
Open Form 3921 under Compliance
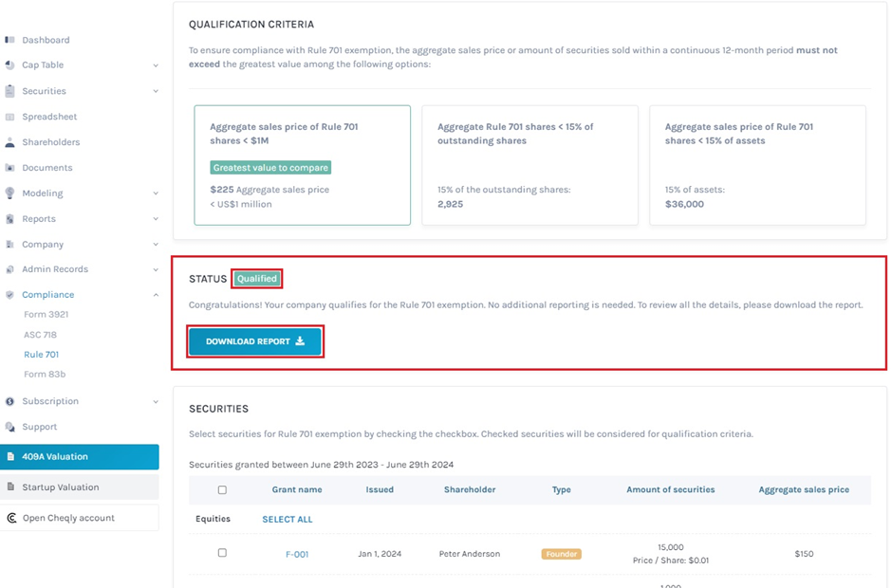[46, 314]
